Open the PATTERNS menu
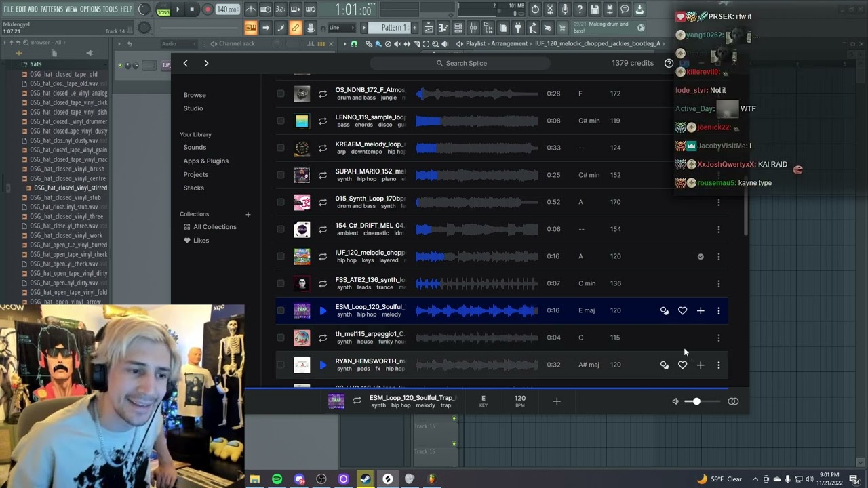 pos(52,9)
